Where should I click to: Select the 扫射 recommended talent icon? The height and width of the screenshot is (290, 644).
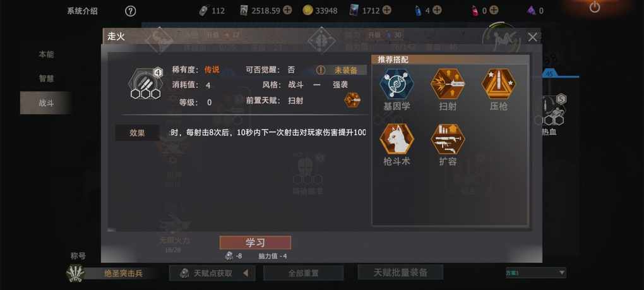coord(447,84)
